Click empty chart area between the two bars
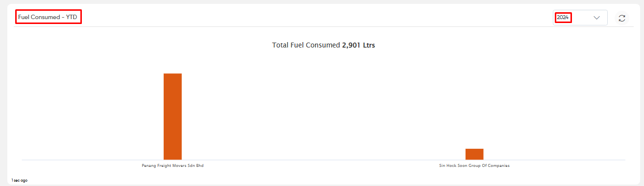The height and width of the screenshot is (186, 644). [323, 113]
